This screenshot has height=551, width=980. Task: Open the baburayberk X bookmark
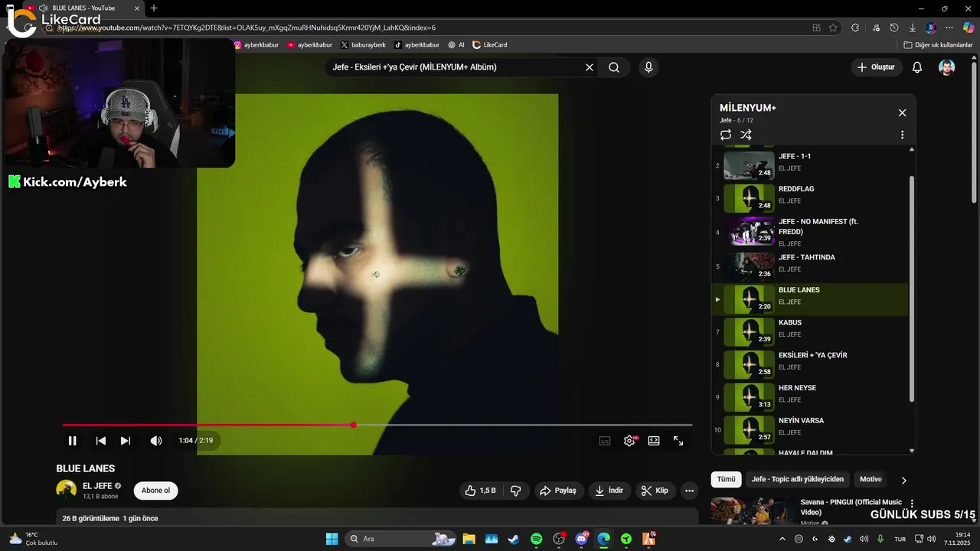pyautogui.click(x=363, y=45)
